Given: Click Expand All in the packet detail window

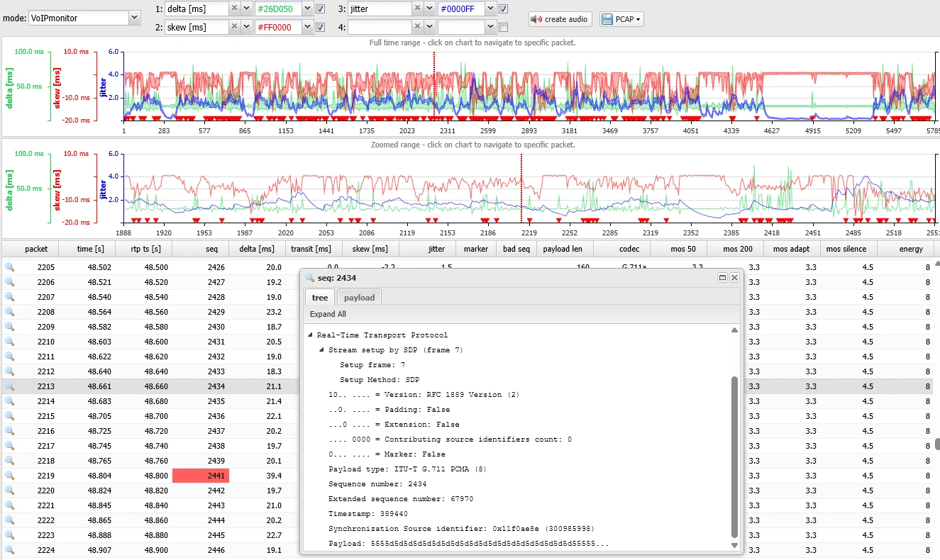Looking at the screenshot, I should tap(326, 314).
